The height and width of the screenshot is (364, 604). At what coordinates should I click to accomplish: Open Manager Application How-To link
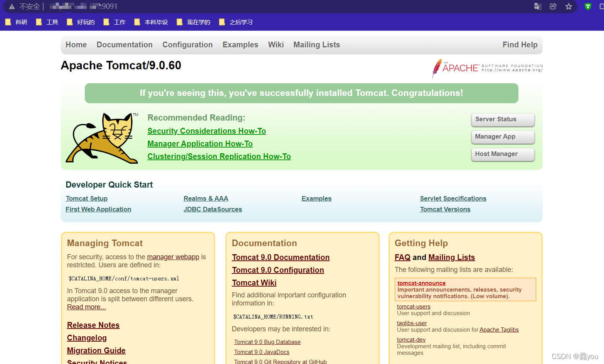[200, 144]
